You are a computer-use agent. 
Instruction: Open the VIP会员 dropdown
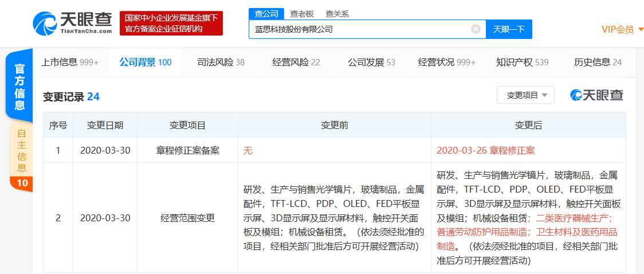[622, 29]
